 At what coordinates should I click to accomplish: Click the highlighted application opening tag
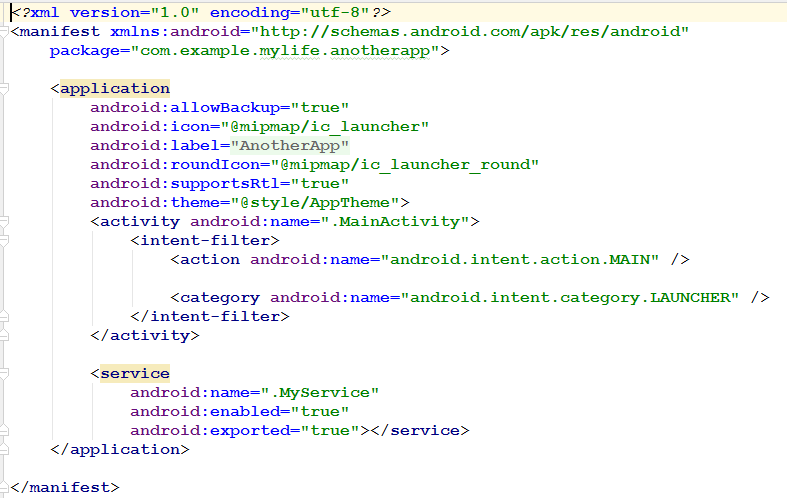pyautogui.click(x=115, y=88)
